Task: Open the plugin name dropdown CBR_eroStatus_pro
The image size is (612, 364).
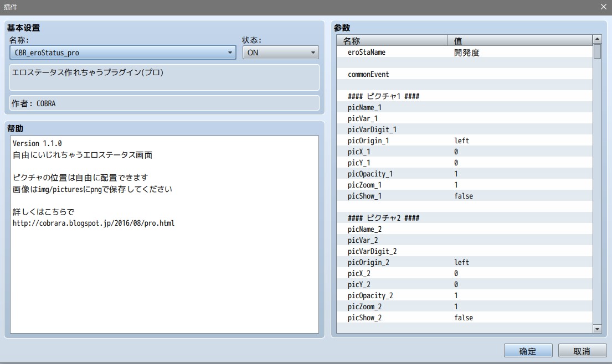Action: pos(122,53)
